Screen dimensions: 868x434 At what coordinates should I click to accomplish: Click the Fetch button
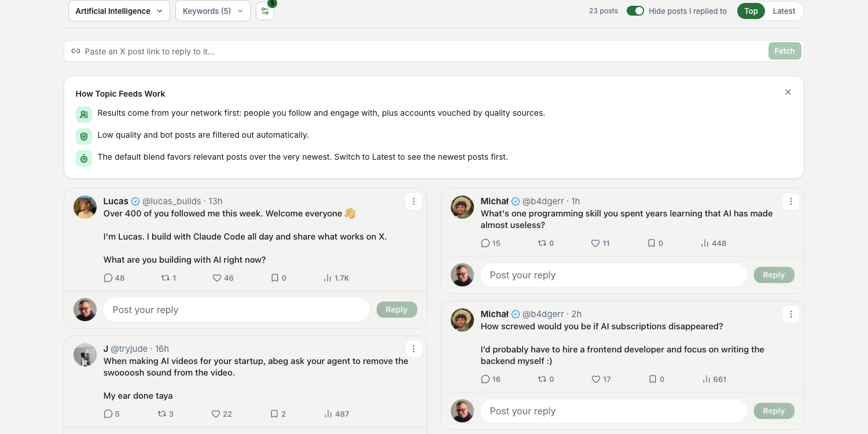785,51
